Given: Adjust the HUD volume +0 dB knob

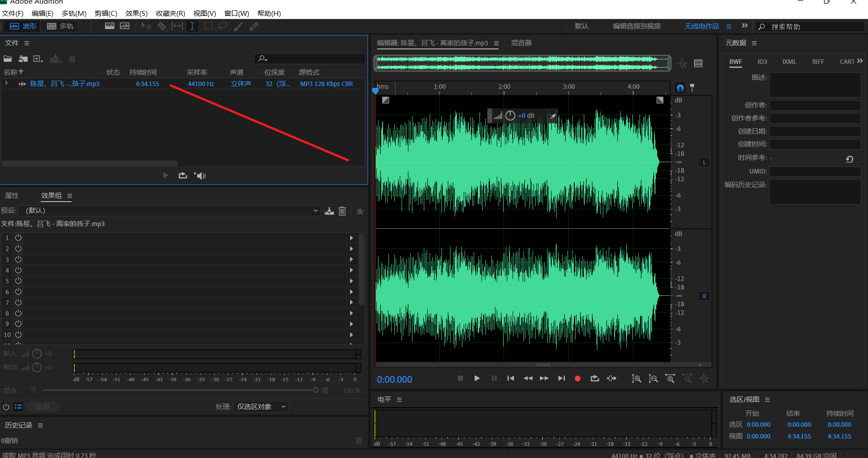Looking at the screenshot, I should tap(510, 116).
